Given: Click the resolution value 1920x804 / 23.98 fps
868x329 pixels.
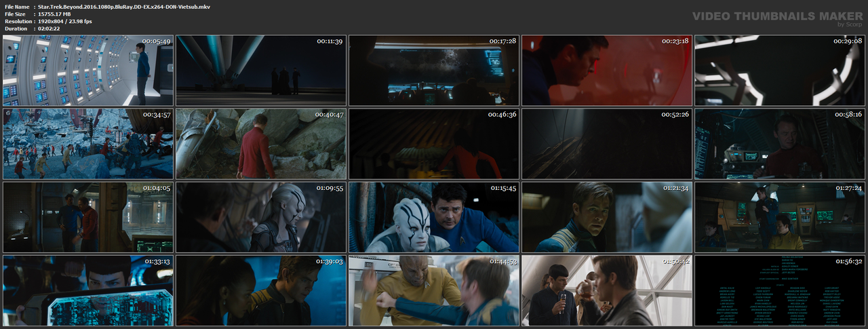Looking at the screenshot, I should (65, 21).
